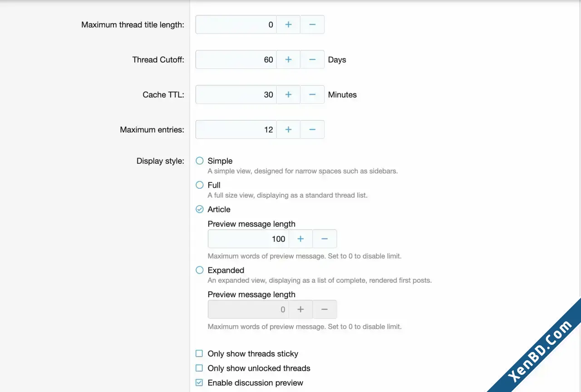Focus the Thread Cutoff number field

coord(236,59)
